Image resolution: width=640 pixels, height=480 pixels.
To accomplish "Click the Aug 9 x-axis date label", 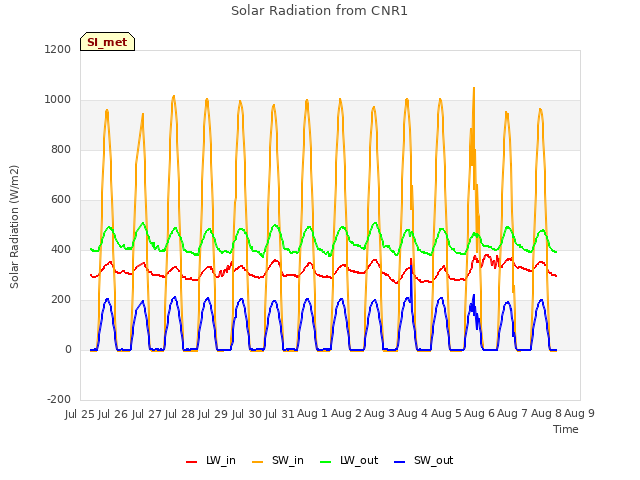I will tap(579, 413).
